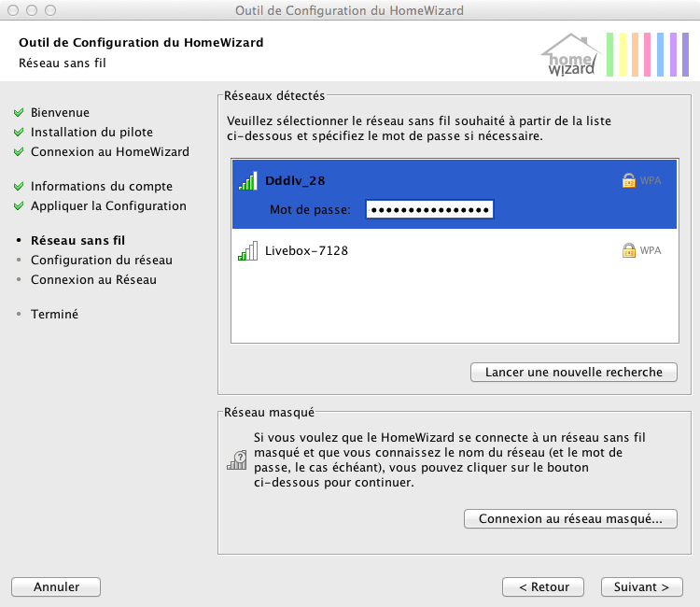Select the Dddlv_28 network name
Image resolution: width=700 pixels, height=607 pixels.
pos(295,181)
